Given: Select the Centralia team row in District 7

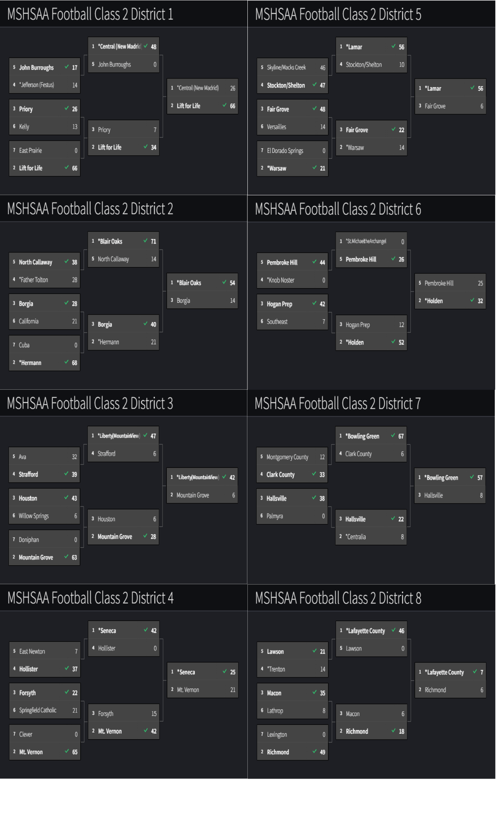Looking at the screenshot, I should point(371,537).
